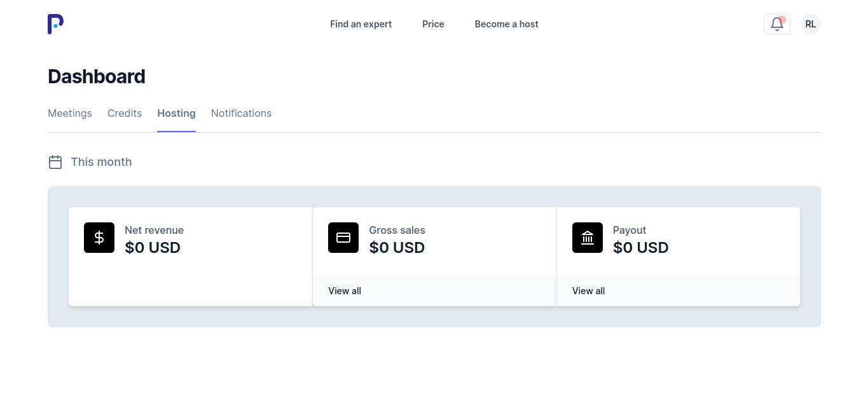Image resolution: width=868 pixels, height=399 pixels.
Task: Click Become a host link
Action: pyautogui.click(x=507, y=24)
